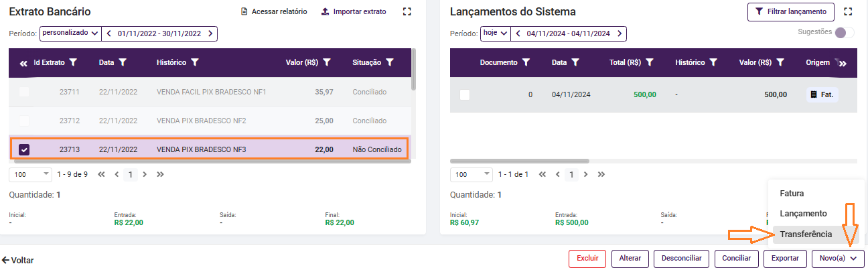This screenshot has height=272, width=868.
Task: Check the system entry row with document 0
Action: (x=465, y=95)
